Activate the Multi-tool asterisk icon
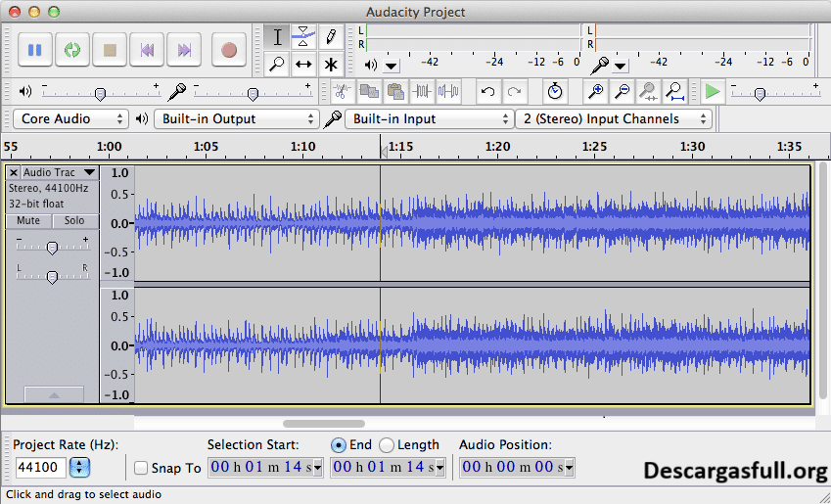The height and width of the screenshot is (504, 831). point(331,65)
